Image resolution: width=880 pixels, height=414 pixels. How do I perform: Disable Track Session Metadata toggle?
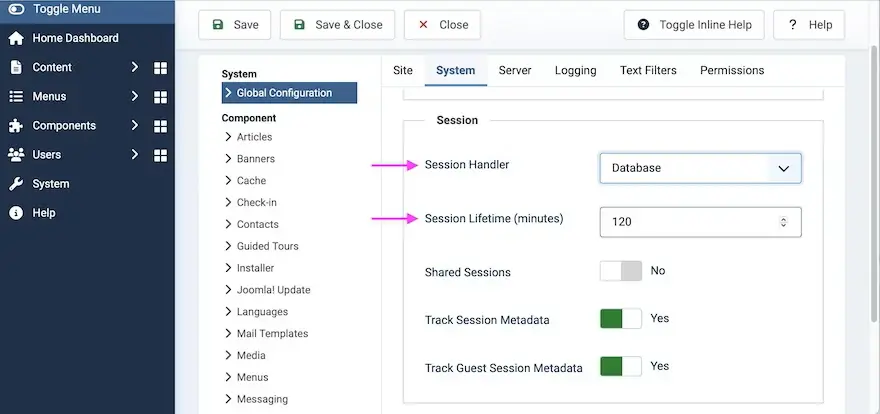click(x=620, y=319)
